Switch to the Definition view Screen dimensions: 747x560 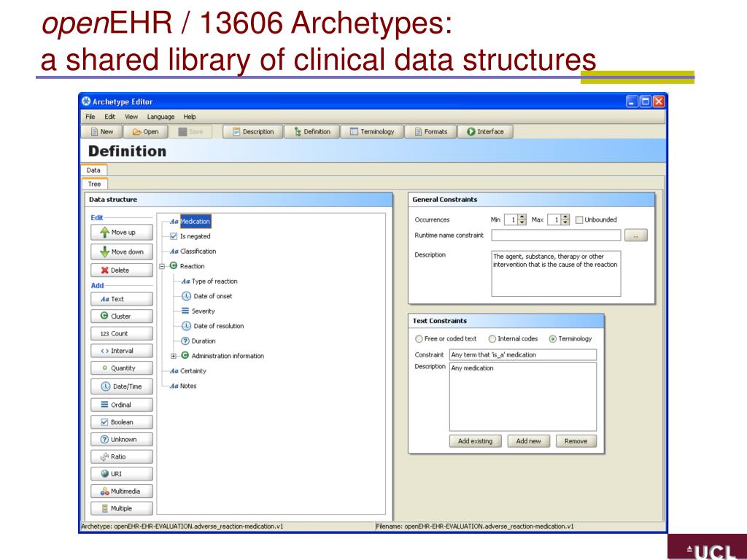click(312, 132)
